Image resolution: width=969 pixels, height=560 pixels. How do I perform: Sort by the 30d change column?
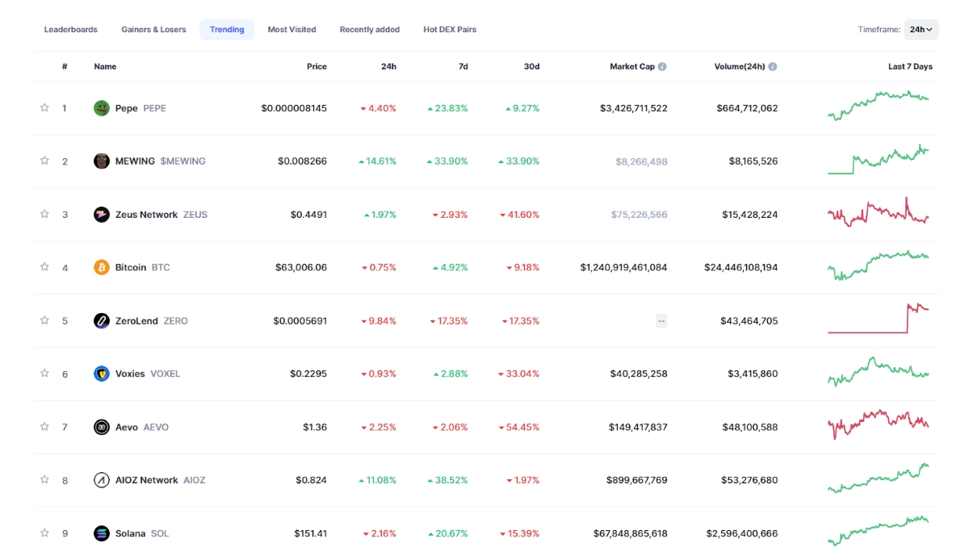pyautogui.click(x=531, y=66)
